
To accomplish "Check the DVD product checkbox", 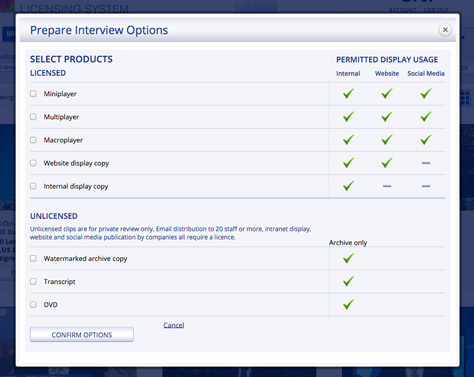I will pyautogui.click(x=33, y=304).
